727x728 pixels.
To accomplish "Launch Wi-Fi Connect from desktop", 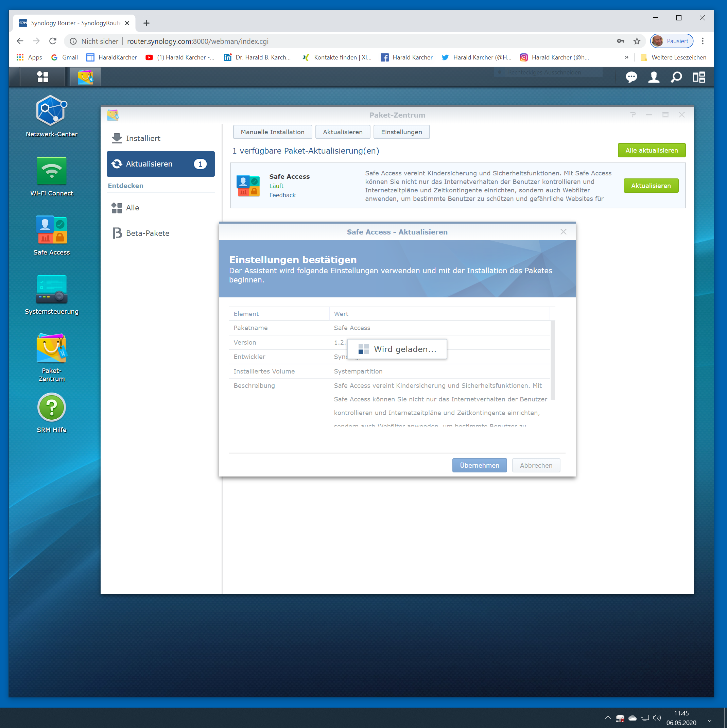I will [52, 171].
